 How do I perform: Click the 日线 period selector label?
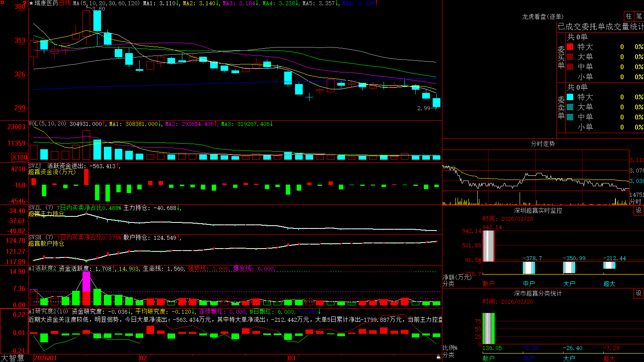(x=65, y=3)
